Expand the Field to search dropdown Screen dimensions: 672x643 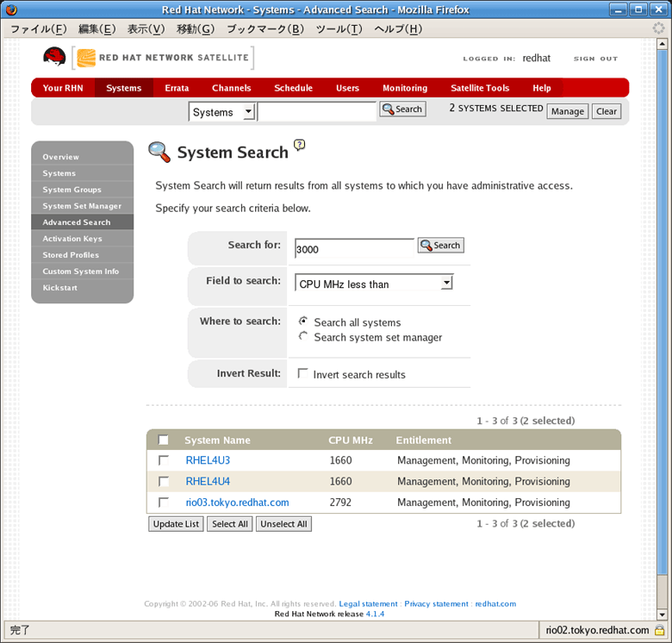374,284
